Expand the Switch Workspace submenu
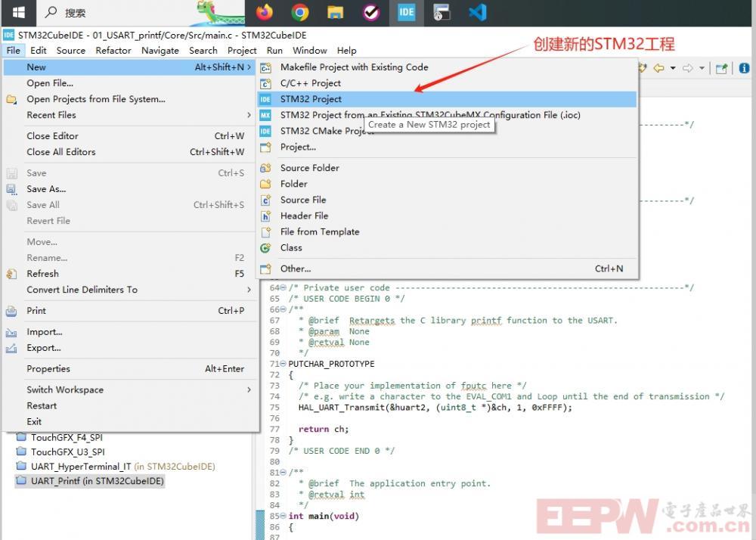This screenshot has width=756, height=540. [x=249, y=389]
